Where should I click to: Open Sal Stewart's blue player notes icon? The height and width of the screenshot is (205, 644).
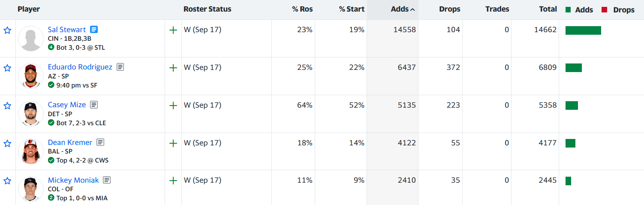(x=94, y=30)
